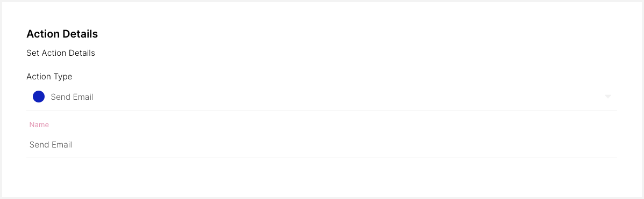
Task: Click the word Details in the heading
Action: (81, 34)
